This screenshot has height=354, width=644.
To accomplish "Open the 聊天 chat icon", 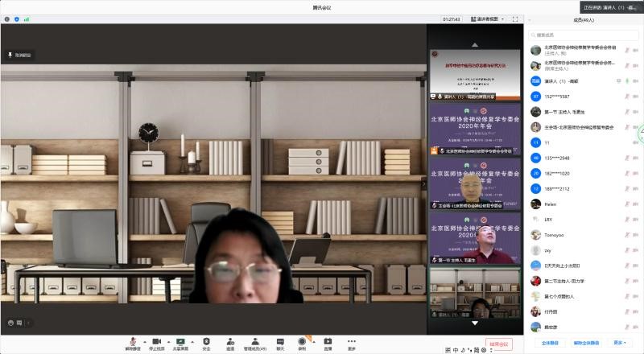I will pos(280,341).
